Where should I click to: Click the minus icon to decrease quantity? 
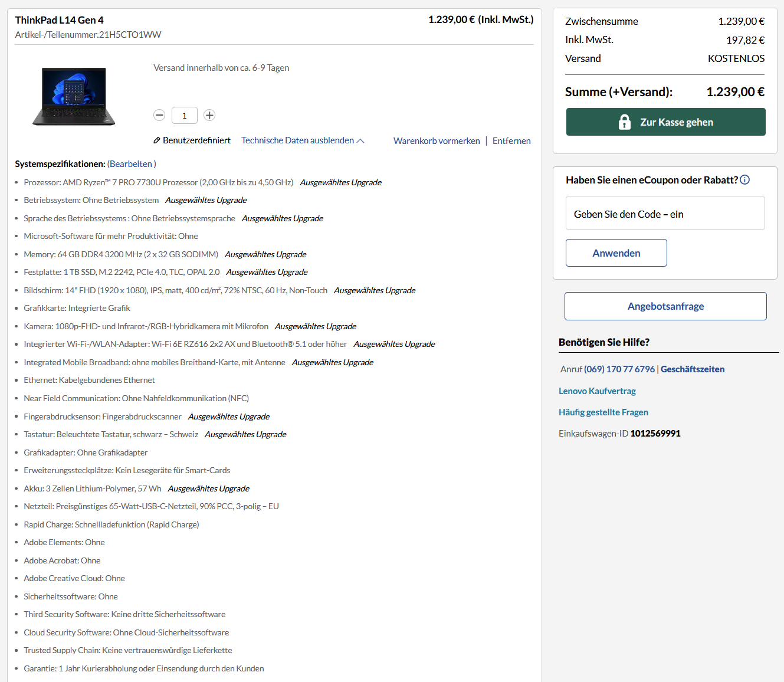tap(159, 115)
